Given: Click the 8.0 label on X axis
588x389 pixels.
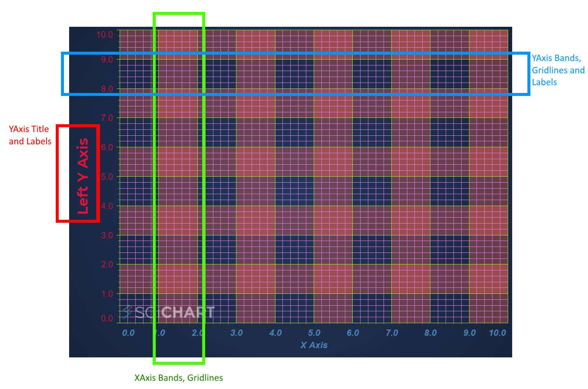Looking at the screenshot, I should (430, 333).
